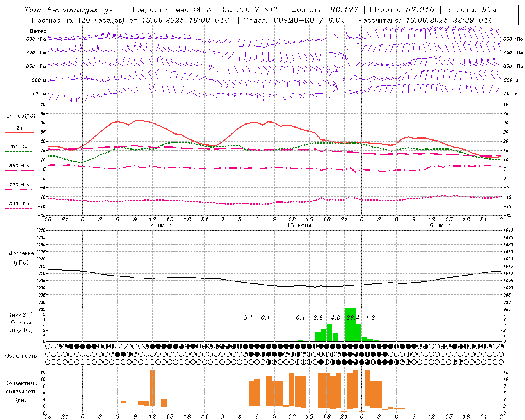Click the 700 гПа temperature legend entry
Image resolution: width=525 pixels, height=420 pixels.
19,185
